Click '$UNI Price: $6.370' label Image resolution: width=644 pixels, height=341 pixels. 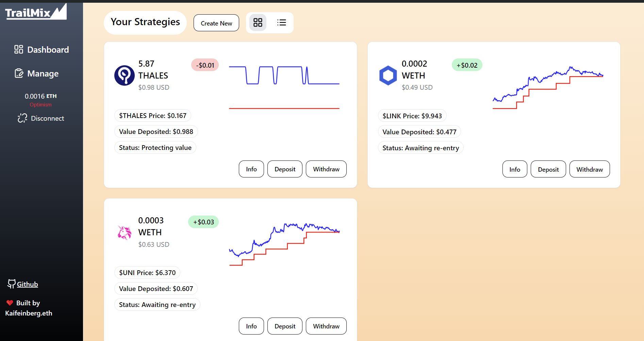click(147, 273)
